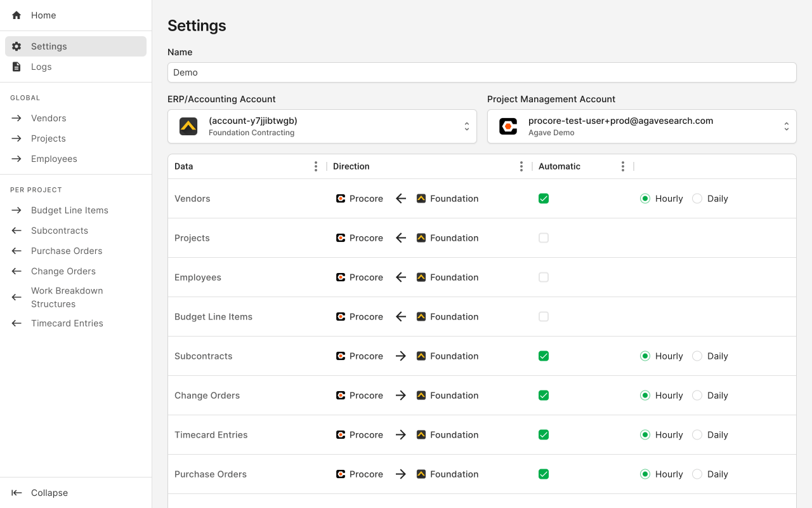Click the Collapse sidebar button
The height and width of the screenshot is (508, 812).
click(x=76, y=493)
